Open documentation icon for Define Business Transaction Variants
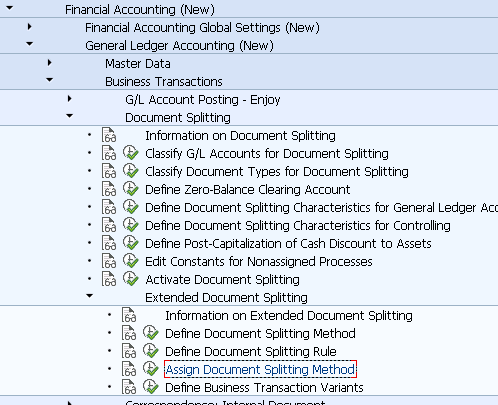This screenshot has height=405, width=498. click(129, 387)
